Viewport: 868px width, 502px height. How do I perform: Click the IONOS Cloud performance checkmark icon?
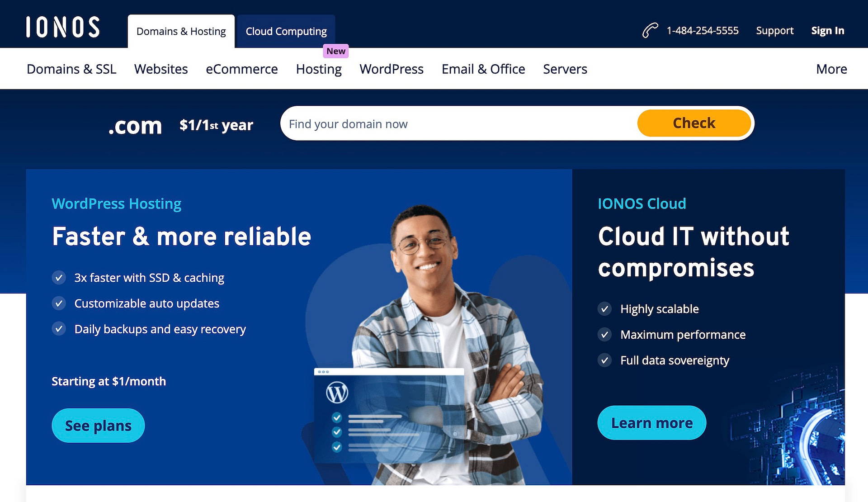tap(605, 334)
